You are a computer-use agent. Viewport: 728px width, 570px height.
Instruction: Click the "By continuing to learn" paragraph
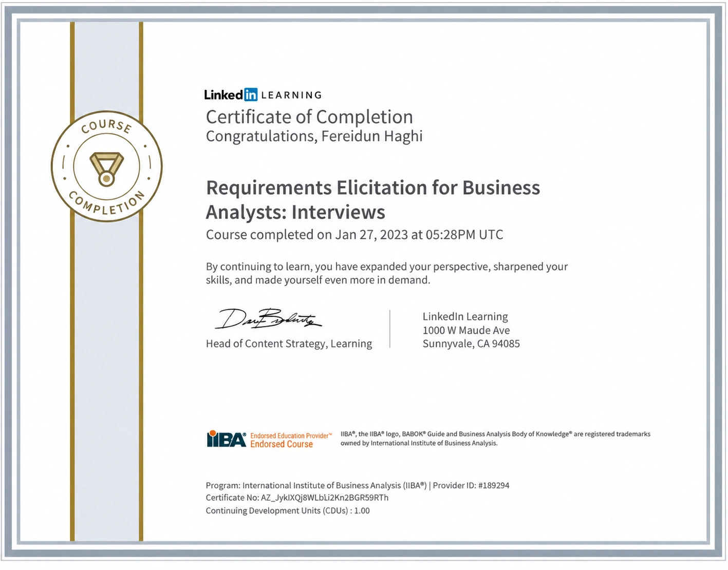click(387, 273)
